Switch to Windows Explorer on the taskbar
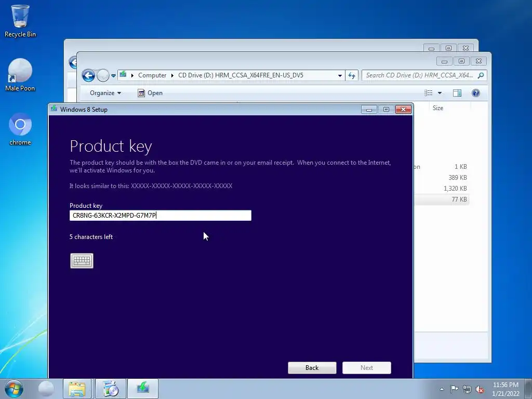Screen dimensions: 532x399 [77, 389]
